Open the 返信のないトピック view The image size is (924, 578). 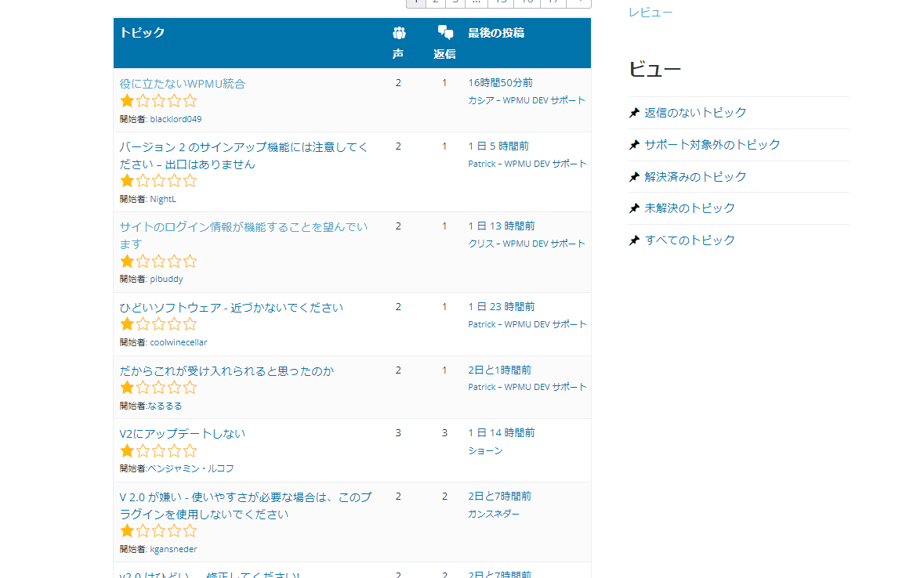tap(695, 113)
